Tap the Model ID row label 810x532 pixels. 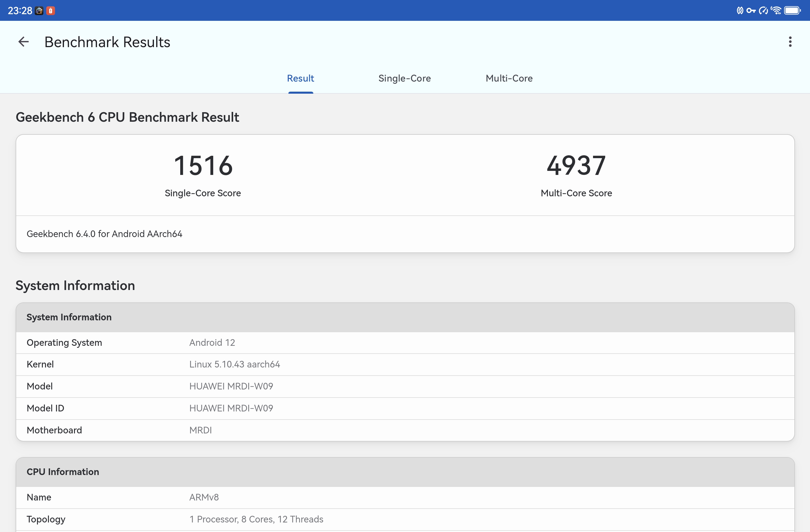[x=45, y=408]
